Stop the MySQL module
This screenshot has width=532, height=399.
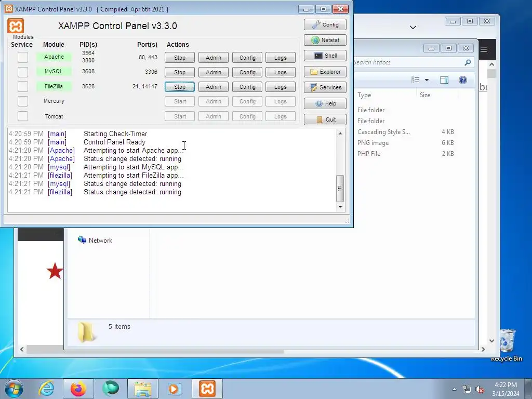coord(180,72)
